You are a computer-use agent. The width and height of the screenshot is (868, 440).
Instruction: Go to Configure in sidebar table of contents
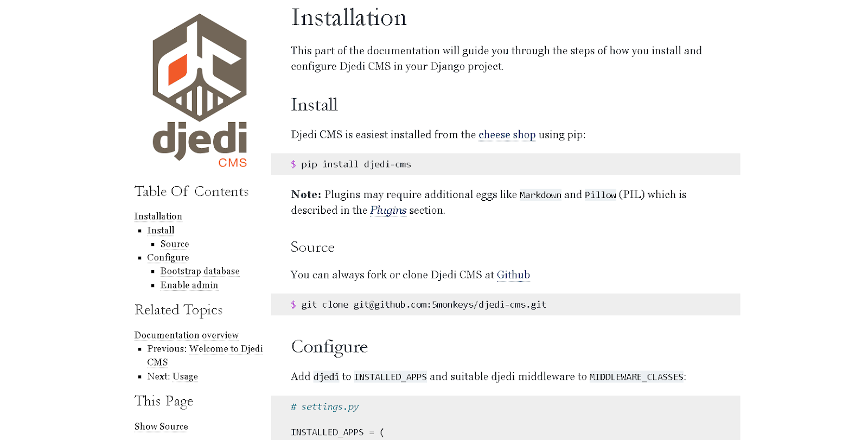point(168,258)
